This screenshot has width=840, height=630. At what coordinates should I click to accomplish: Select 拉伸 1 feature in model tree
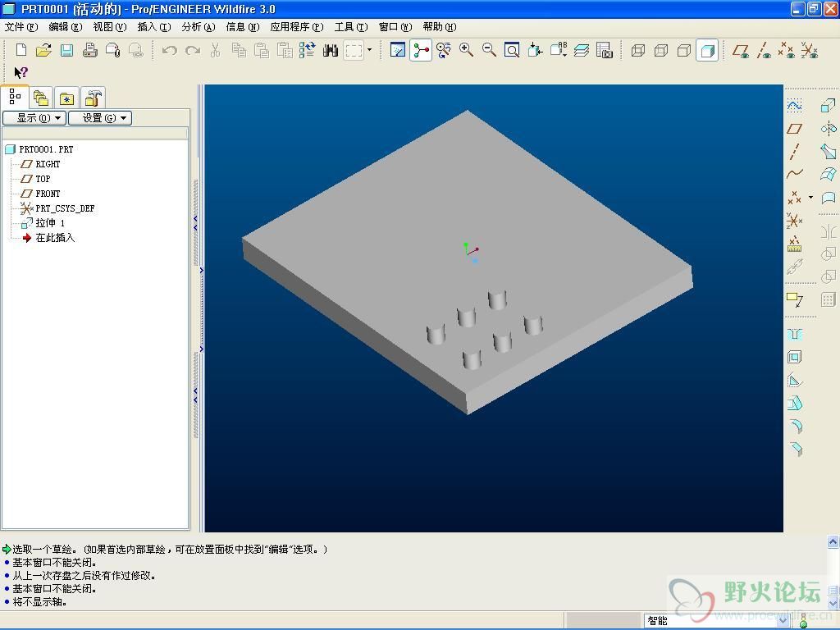tap(49, 223)
